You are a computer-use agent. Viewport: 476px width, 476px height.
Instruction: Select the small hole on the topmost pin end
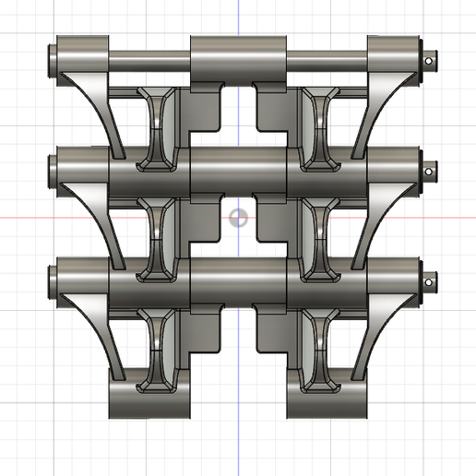tap(428, 61)
